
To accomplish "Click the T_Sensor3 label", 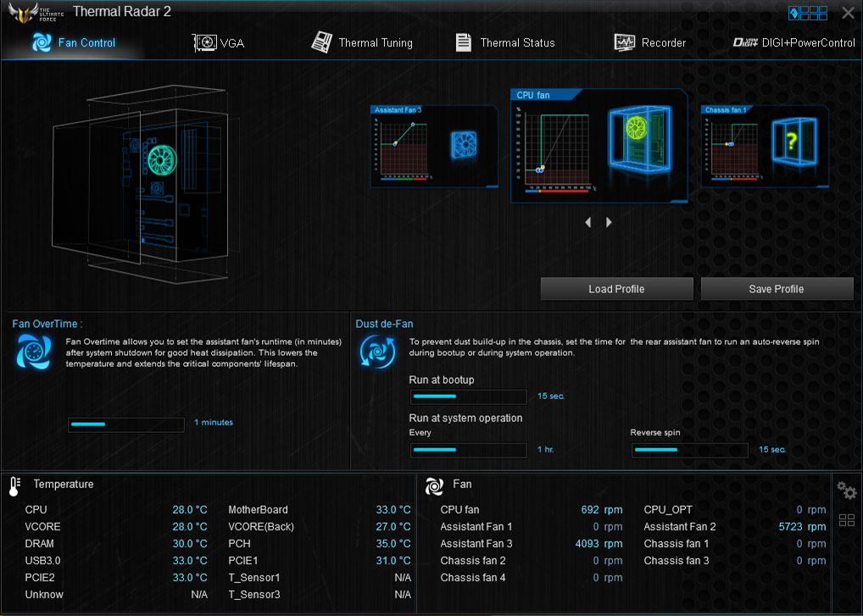I will point(254,595).
